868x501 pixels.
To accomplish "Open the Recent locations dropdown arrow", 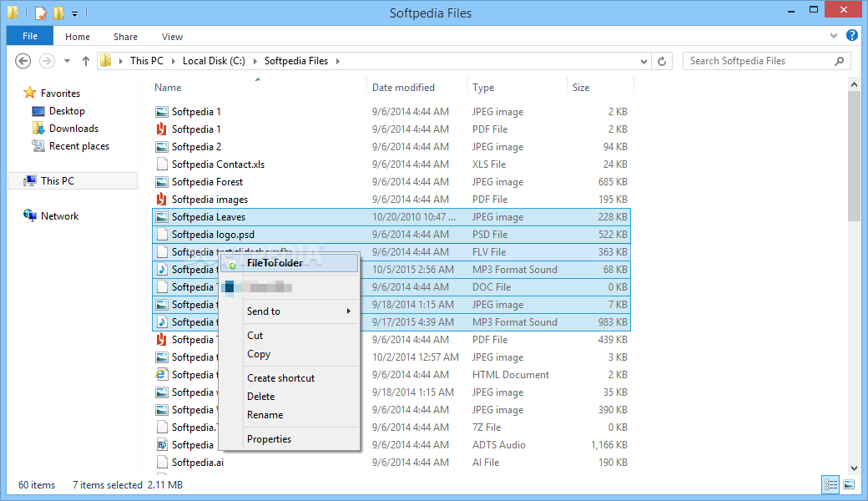I will coord(67,61).
